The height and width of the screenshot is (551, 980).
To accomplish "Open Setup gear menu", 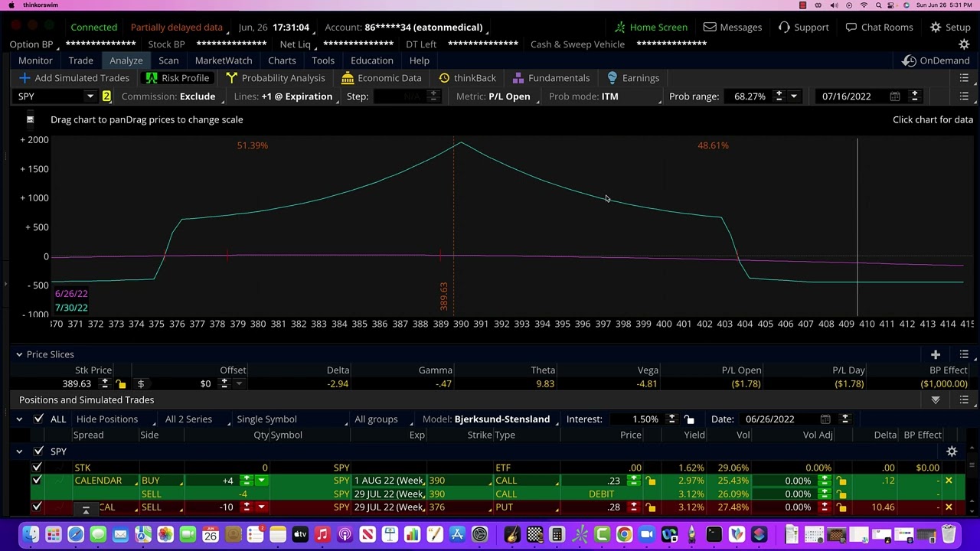I will (x=950, y=28).
